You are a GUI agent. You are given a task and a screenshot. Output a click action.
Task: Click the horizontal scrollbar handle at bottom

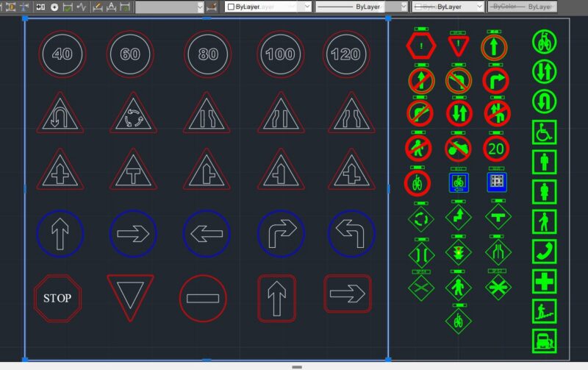(297, 367)
